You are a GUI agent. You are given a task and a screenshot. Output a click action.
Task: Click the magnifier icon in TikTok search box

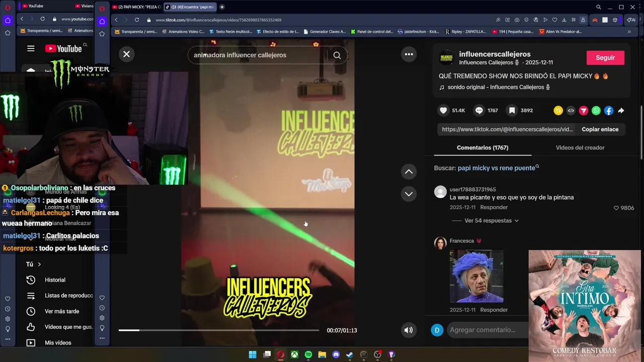coord(337,55)
